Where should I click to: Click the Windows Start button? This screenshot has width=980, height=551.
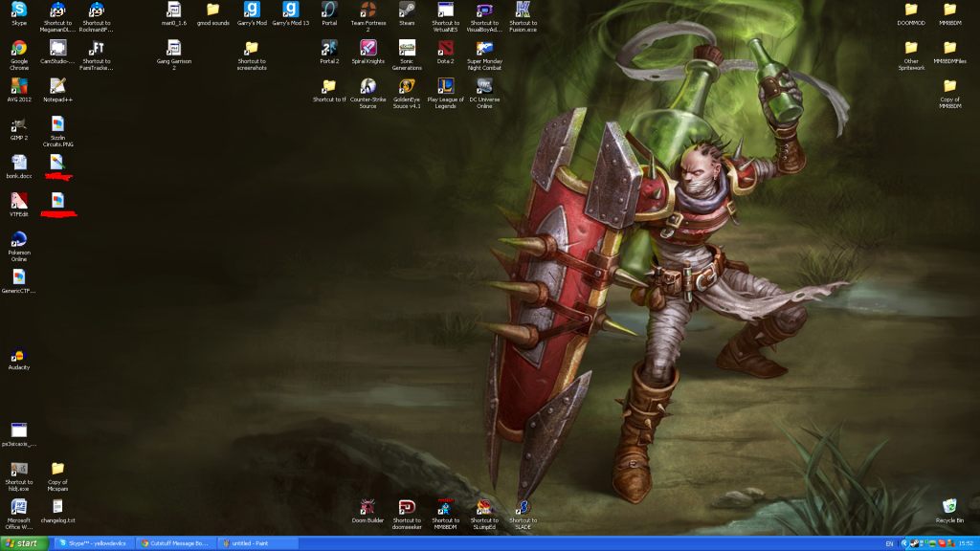click(x=23, y=543)
